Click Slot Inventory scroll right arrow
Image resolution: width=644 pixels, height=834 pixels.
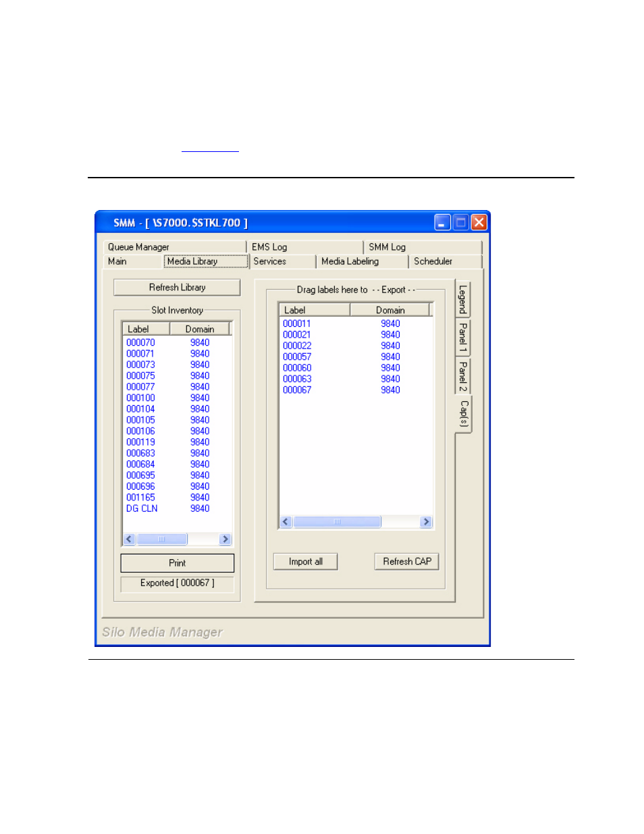[225, 540]
